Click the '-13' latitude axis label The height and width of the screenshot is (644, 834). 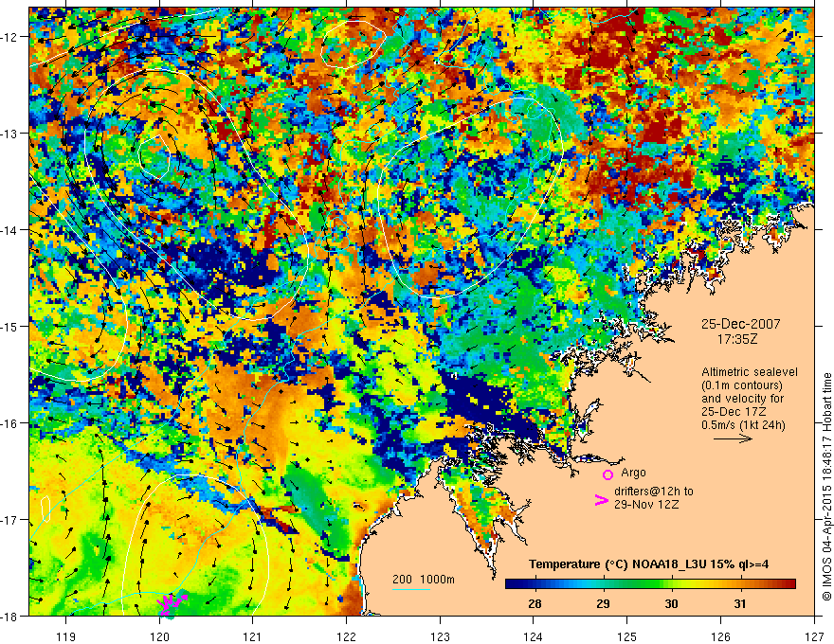[9, 134]
